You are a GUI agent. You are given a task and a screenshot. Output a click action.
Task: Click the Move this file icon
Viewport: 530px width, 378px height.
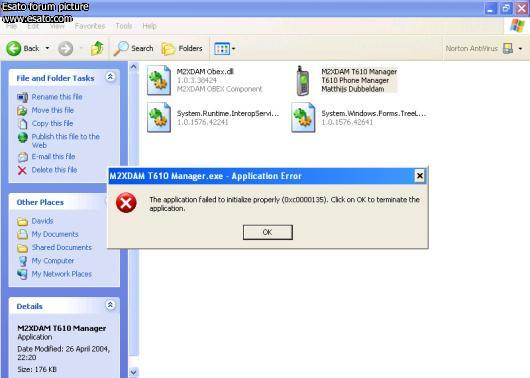[22, 111]
